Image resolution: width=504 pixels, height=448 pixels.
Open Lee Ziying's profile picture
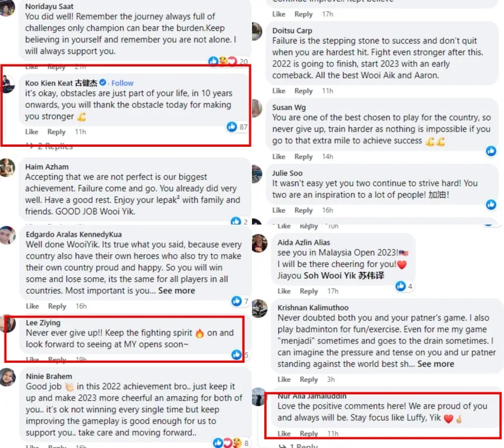click(x=7, y=324)
